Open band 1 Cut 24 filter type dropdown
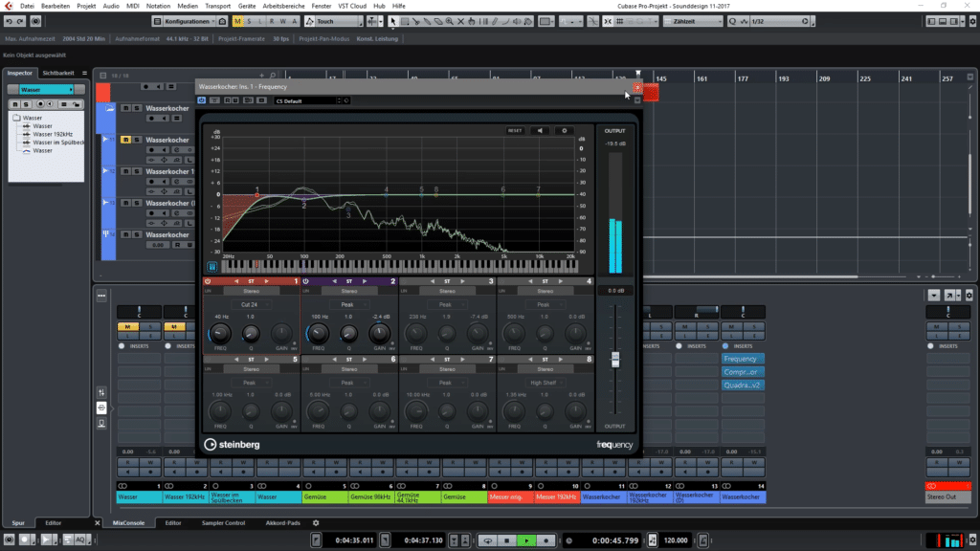Viewport: 980px width, 551px height. tap(251, 305)
